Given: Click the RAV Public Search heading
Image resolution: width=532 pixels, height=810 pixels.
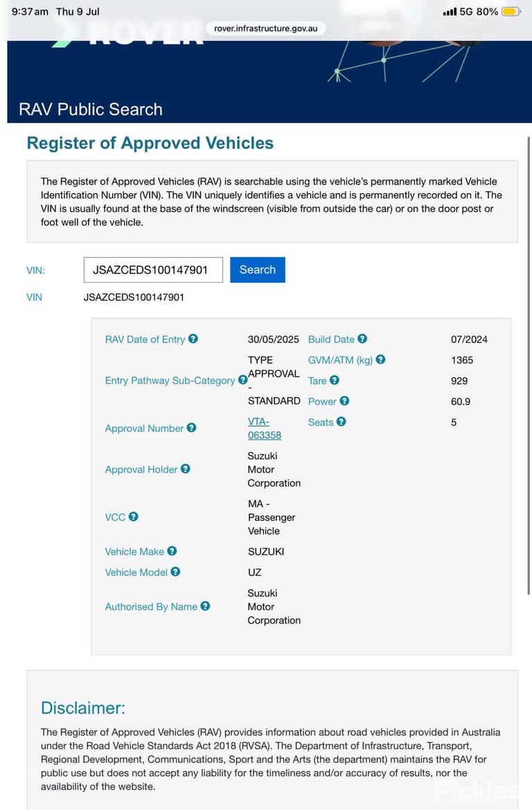Looking at the screenshot, I should tap(91, 109).
